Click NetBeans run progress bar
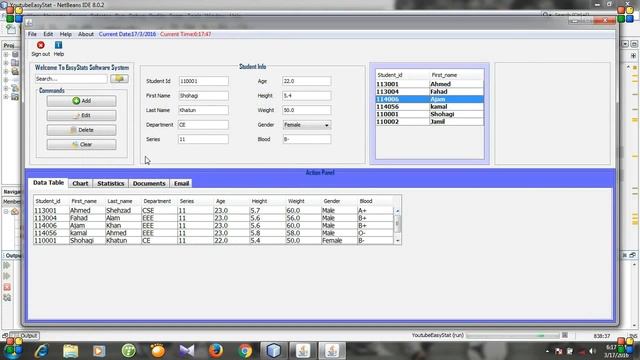The image size is (640, 360). click(513, 336)
